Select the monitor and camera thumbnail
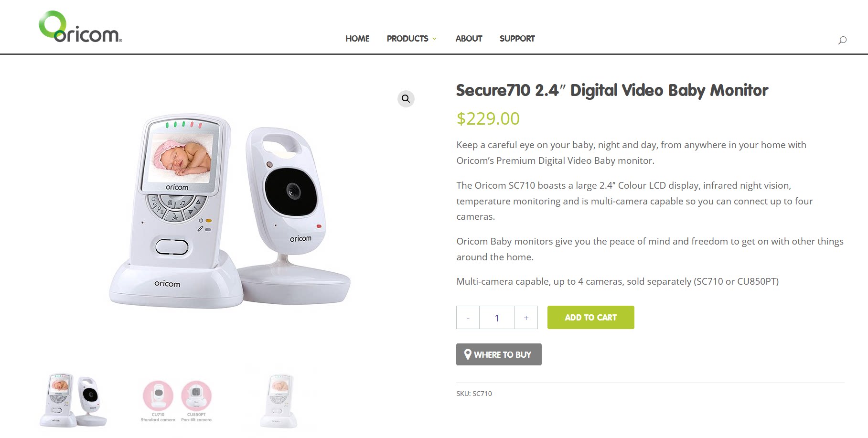 73,401
